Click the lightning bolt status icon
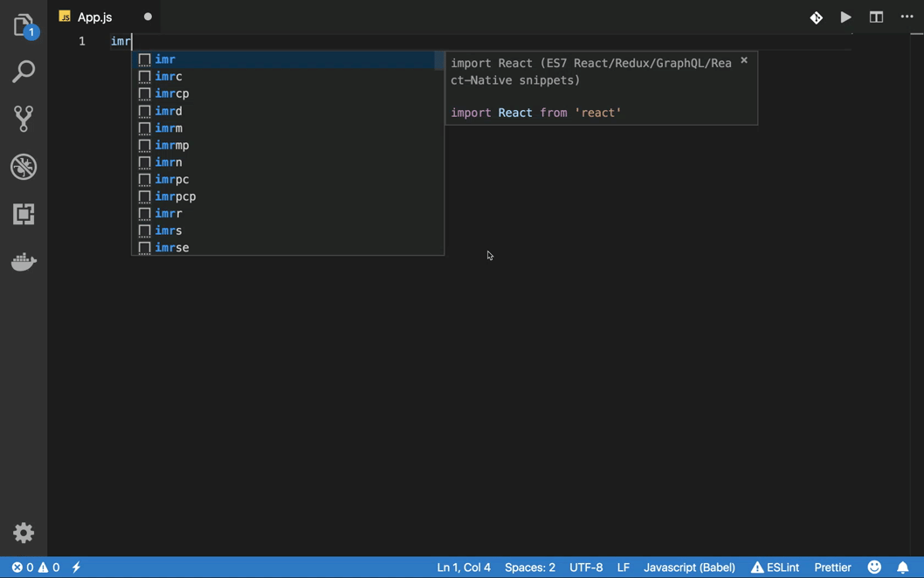Viewport: 924px width, 578px height. [77, 568]
